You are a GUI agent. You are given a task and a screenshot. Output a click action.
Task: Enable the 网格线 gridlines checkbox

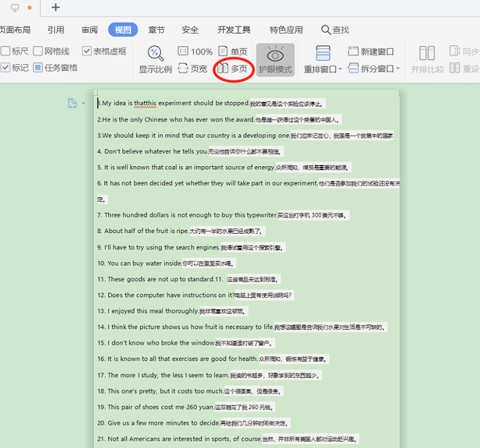tap(38, 51)
